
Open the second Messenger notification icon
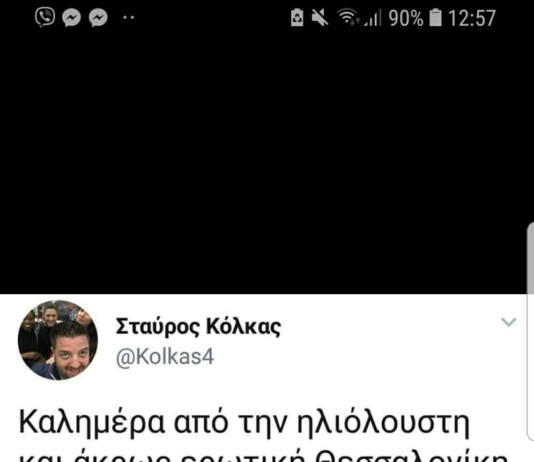[98, 17]
